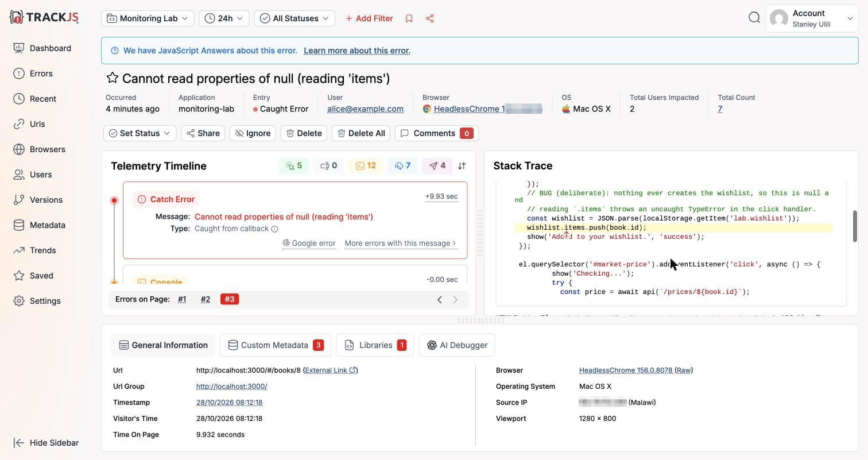Share the current filter view icon
Screen dimensions: 868x460
click(x=430, y=18)
